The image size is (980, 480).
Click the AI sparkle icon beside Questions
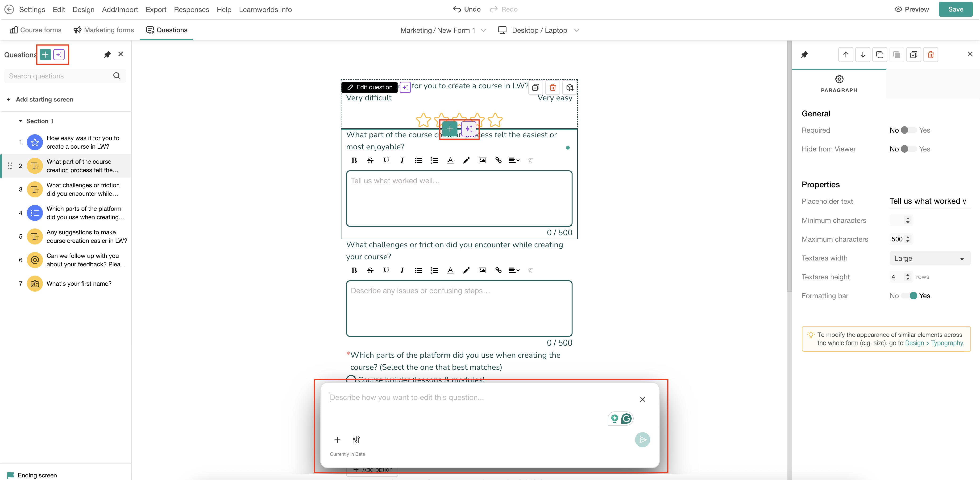(59, 55)
